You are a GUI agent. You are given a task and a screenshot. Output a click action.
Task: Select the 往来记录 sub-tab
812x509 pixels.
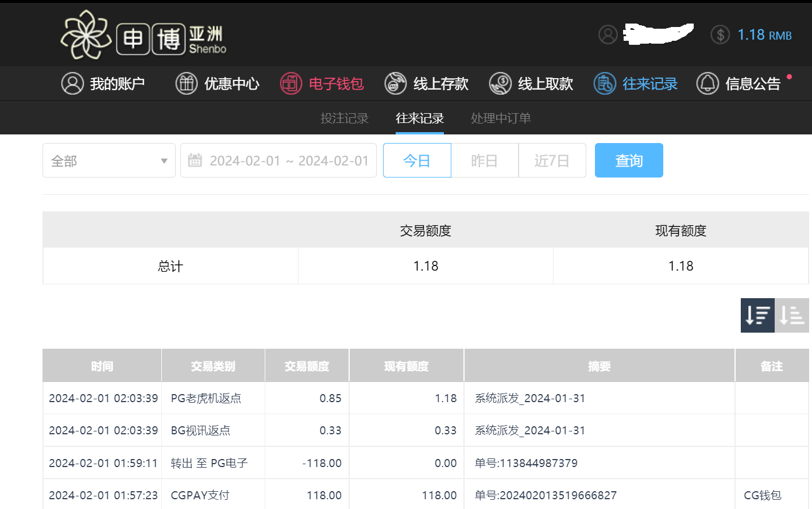point(420,118)
